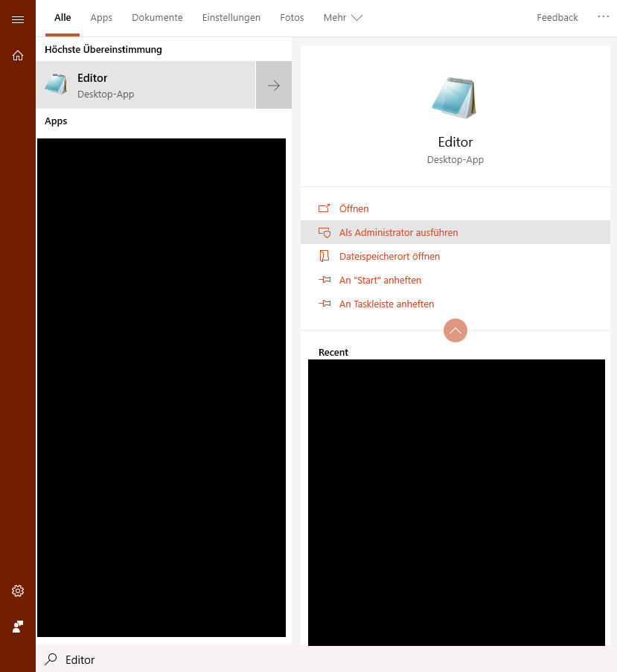Click the Öffnen launch icon

coord(324,208)
